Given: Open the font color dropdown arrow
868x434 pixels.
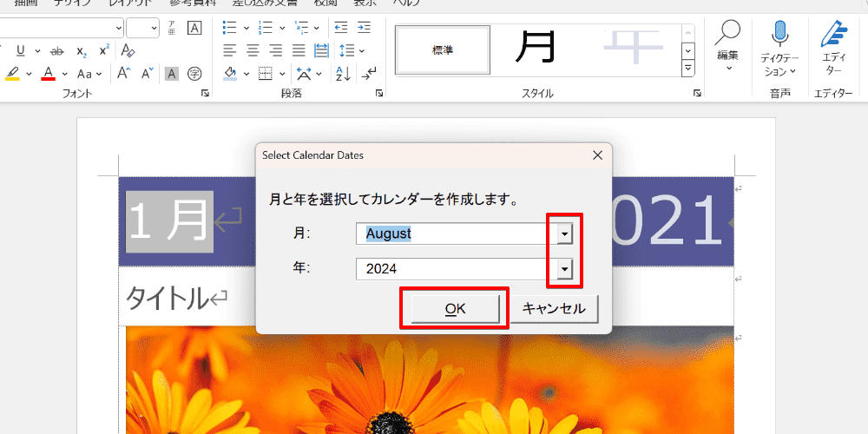Looking at the screenshot, I should 65,74.
